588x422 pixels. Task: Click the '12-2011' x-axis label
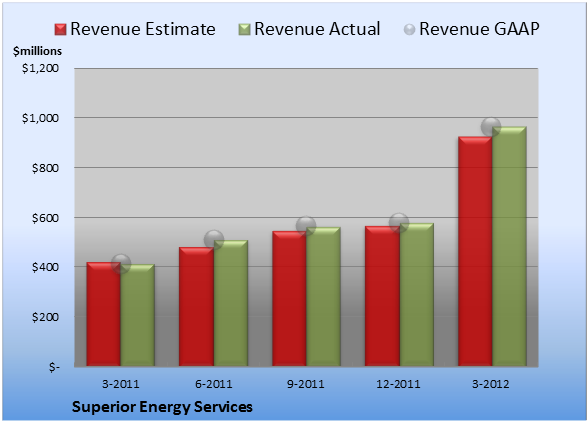(x=399, y=384)
